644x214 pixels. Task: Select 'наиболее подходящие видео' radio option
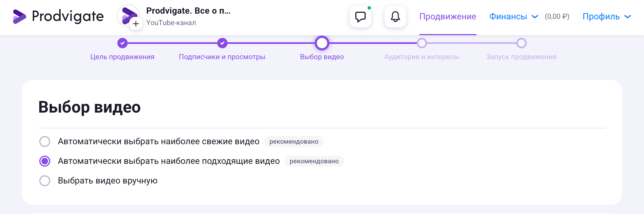(45, 161)
